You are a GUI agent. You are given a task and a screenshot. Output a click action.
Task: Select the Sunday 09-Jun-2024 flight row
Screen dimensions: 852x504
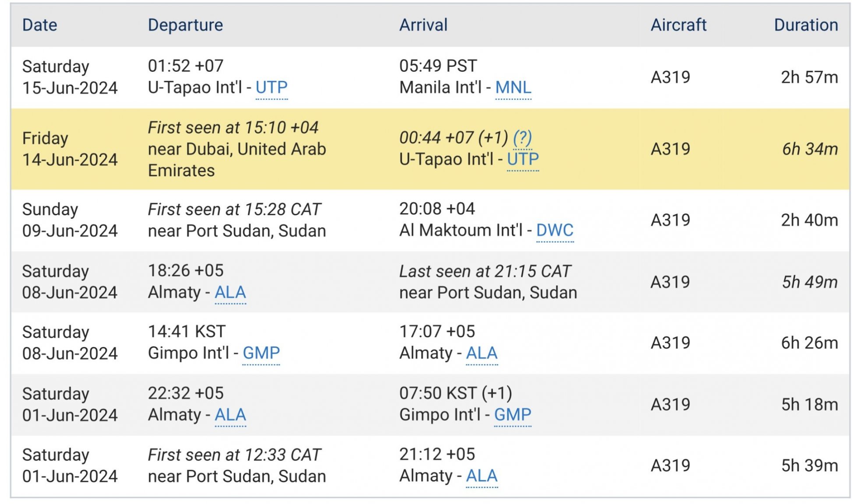coord(430,220)
